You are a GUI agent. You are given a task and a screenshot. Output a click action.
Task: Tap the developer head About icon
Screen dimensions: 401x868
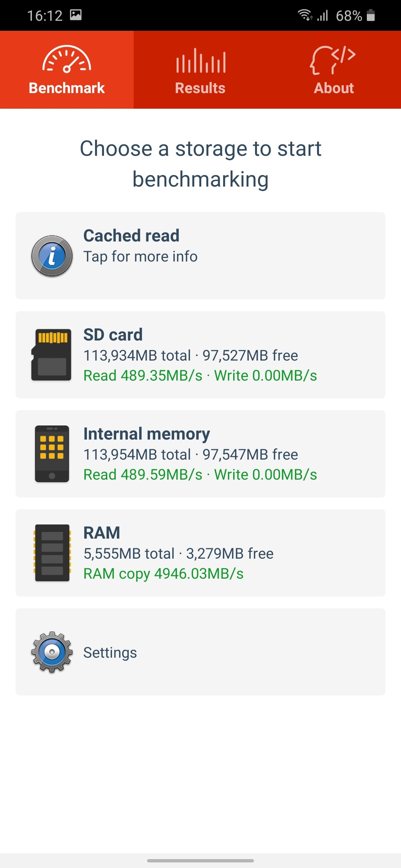[x=333, y=60]
